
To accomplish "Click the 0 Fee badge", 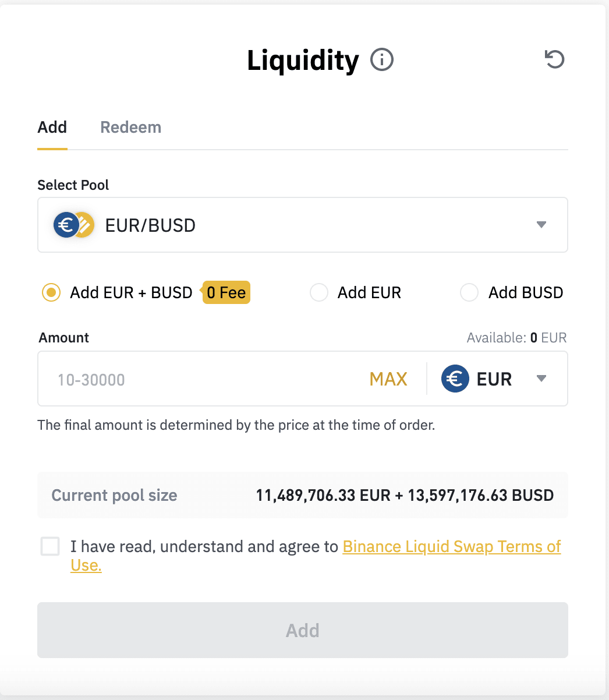I will point(226,292).
